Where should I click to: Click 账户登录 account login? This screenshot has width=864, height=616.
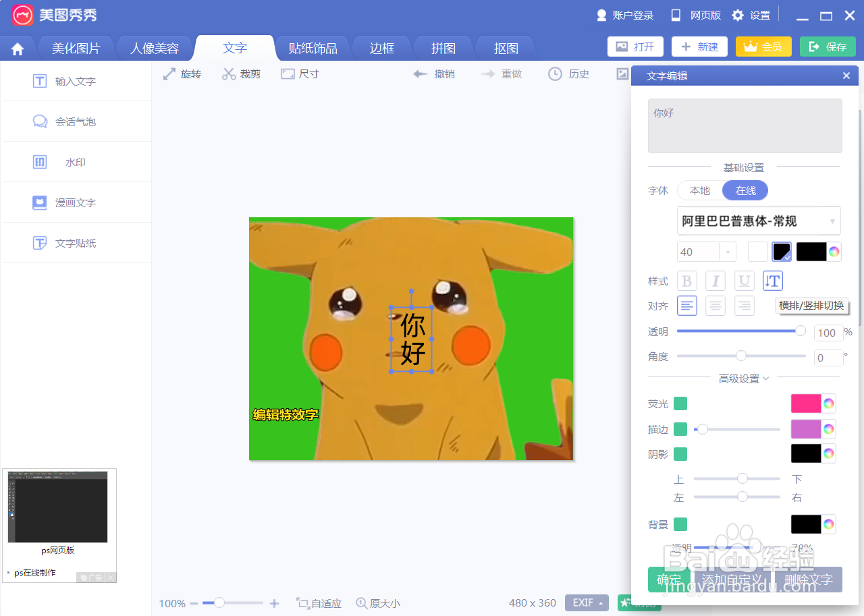625,15
